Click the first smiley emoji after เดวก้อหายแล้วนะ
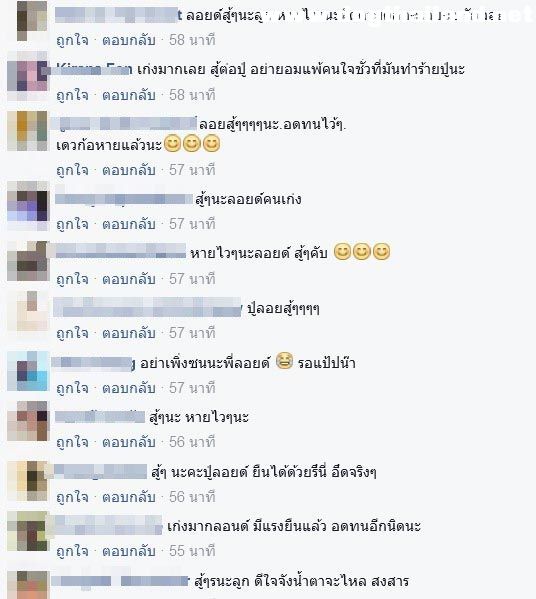Viewport: 536px width, 599px height. [172, 144]
